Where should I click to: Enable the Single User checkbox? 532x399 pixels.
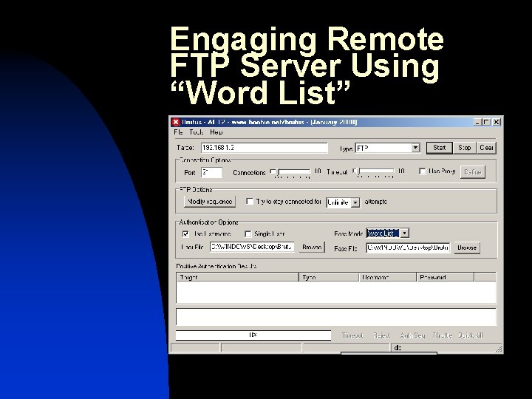(x=248, y=233)
